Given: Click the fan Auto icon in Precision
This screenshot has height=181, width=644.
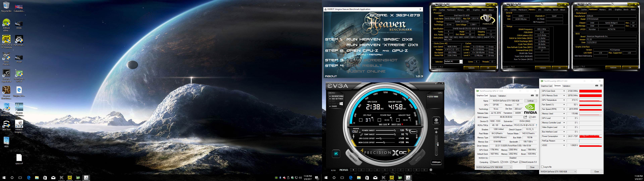Looking at the screenshot, I should click(x=436, y=132).
